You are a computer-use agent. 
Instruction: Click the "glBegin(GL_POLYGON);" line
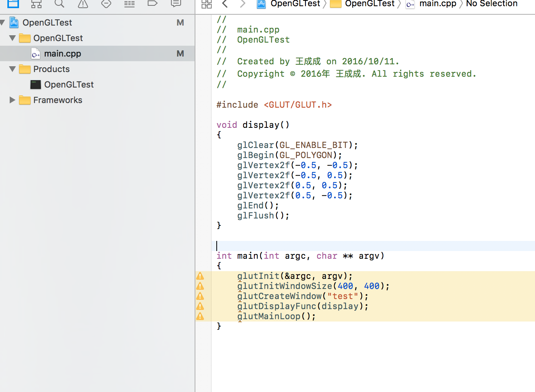click(290, 155)
